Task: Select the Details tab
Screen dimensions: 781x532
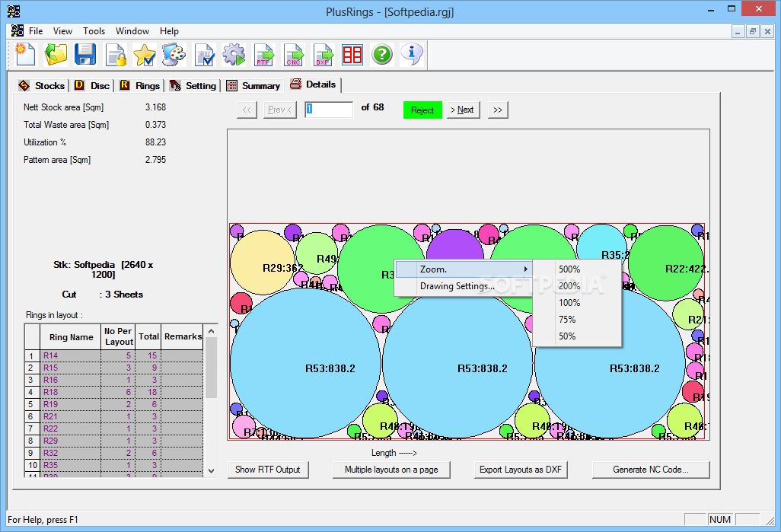Action: point(313,84)
